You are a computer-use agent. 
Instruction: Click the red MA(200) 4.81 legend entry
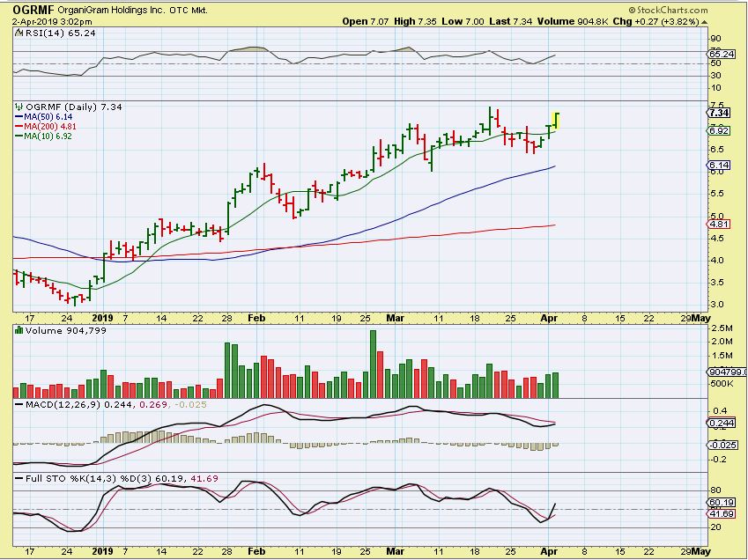pos(46,126)
